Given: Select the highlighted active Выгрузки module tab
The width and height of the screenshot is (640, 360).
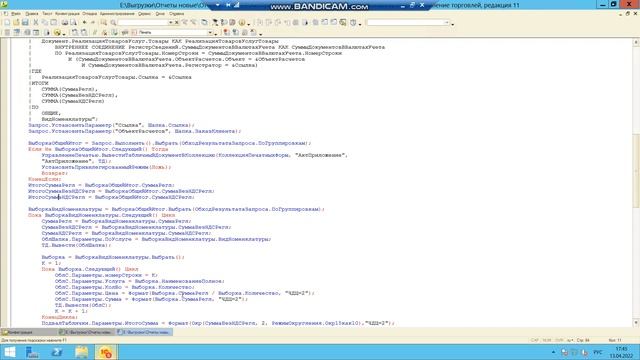Looking at the screenshot, I should (x=144, y=332).
